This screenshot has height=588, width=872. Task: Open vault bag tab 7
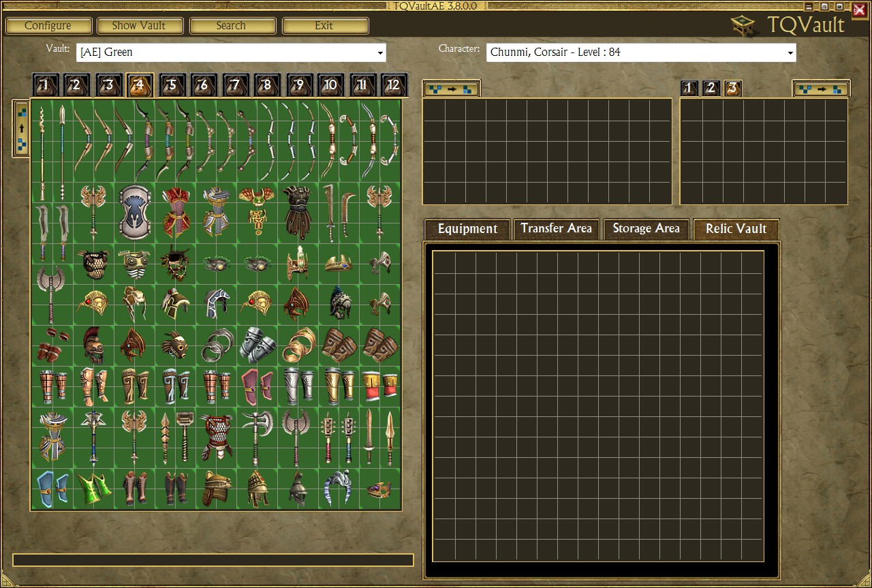(235, 85)
